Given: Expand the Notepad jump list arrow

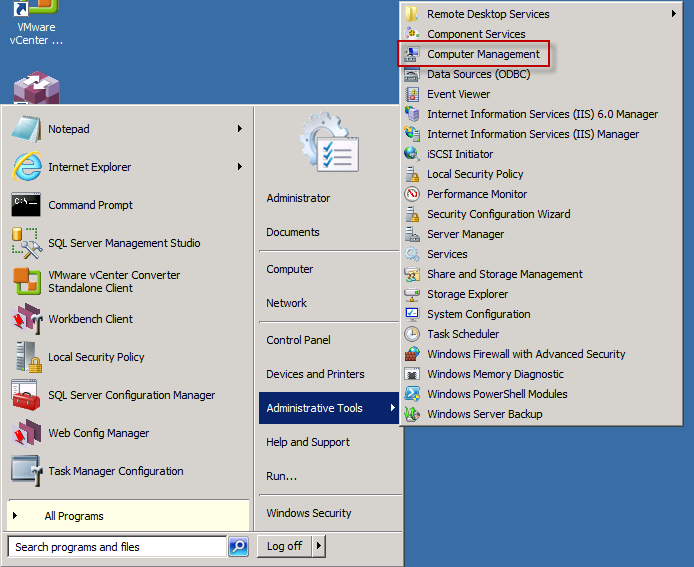Looking at the screenshot, I should [239, 129].
